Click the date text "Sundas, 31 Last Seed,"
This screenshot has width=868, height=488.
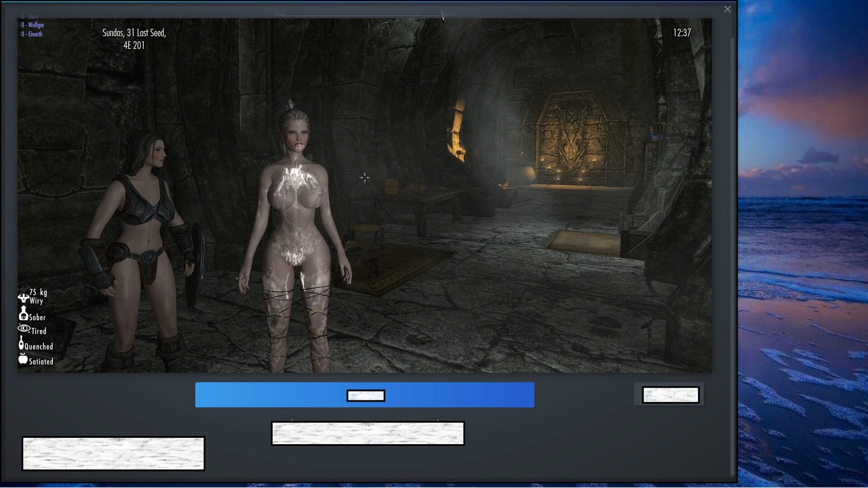pyautogui.click(x=134, y=33)
